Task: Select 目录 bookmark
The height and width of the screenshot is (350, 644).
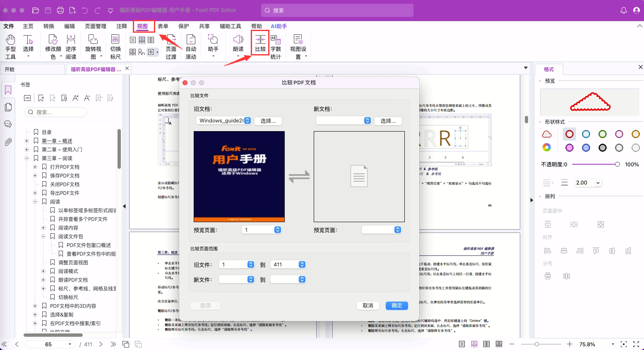Action: pos(47,132)
